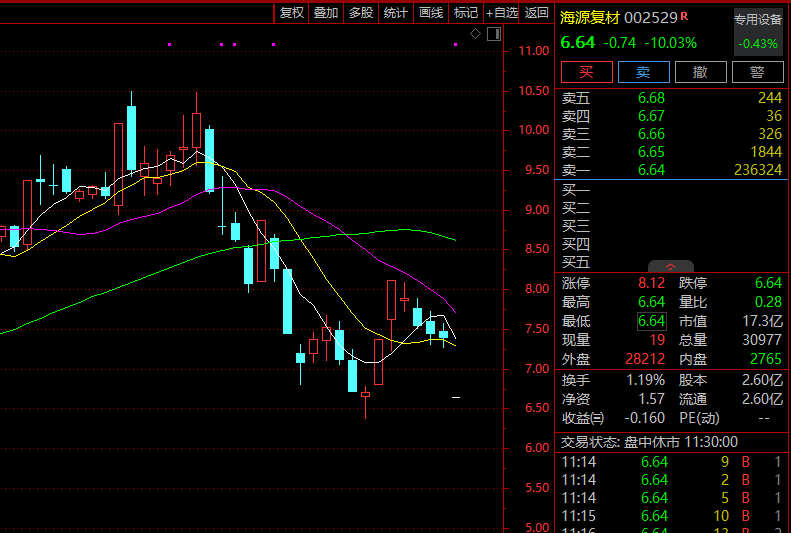The height and width of the screenshot is (533, 791).
Task: Open the 标记 mark dropdown
Action: pyautogui.click(x=465, y=13)
